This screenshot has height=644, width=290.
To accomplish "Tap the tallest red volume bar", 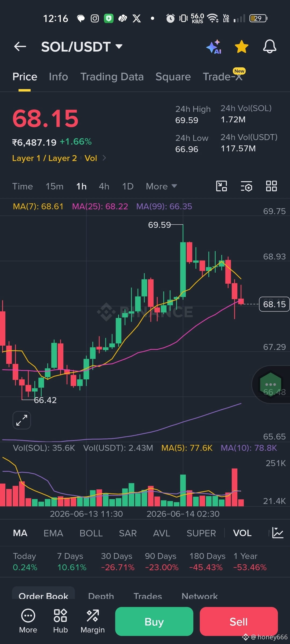I will [234, 487].
